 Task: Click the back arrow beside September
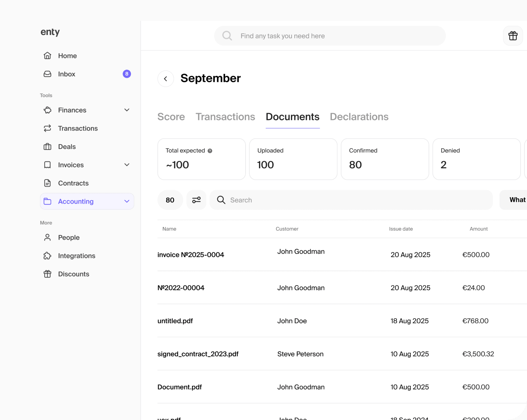click(x=166, y=79)
